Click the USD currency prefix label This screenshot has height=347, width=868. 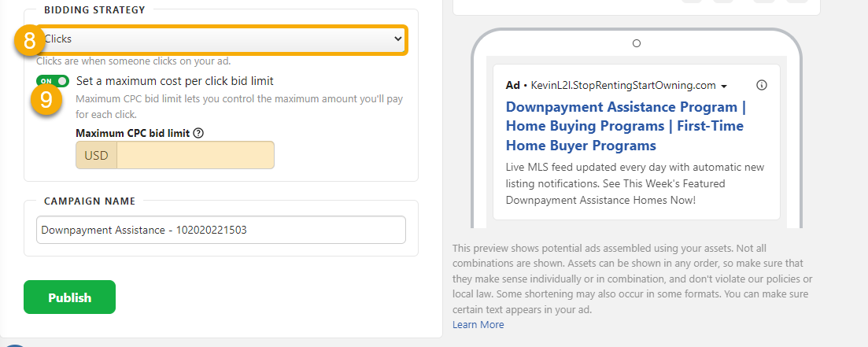(x=96, y=155)
